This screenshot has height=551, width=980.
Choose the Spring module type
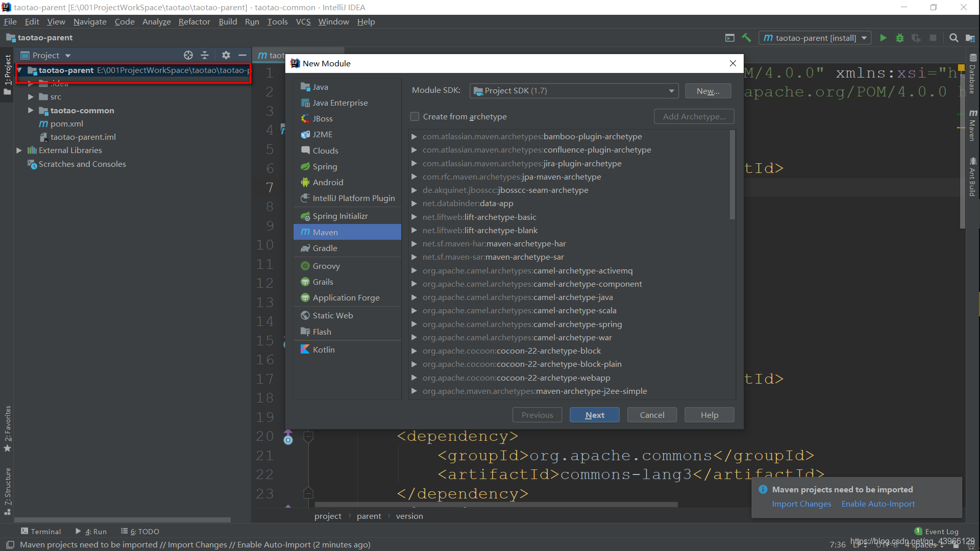point(348,167)
